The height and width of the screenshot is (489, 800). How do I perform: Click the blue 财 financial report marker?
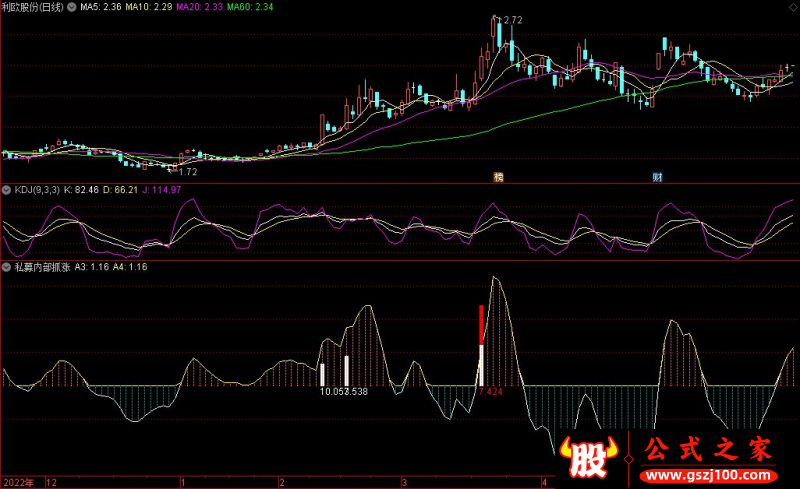pyautogui.click(x=658, y=177)
